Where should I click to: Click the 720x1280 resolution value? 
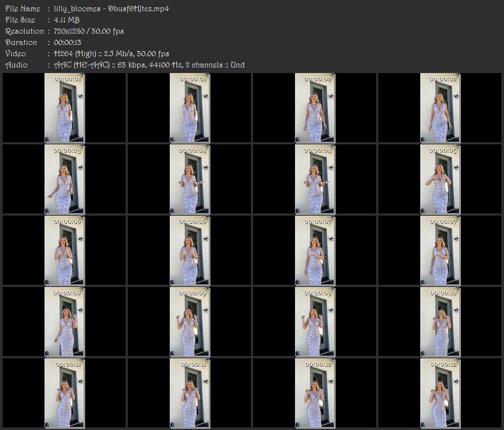pos(69,31)
